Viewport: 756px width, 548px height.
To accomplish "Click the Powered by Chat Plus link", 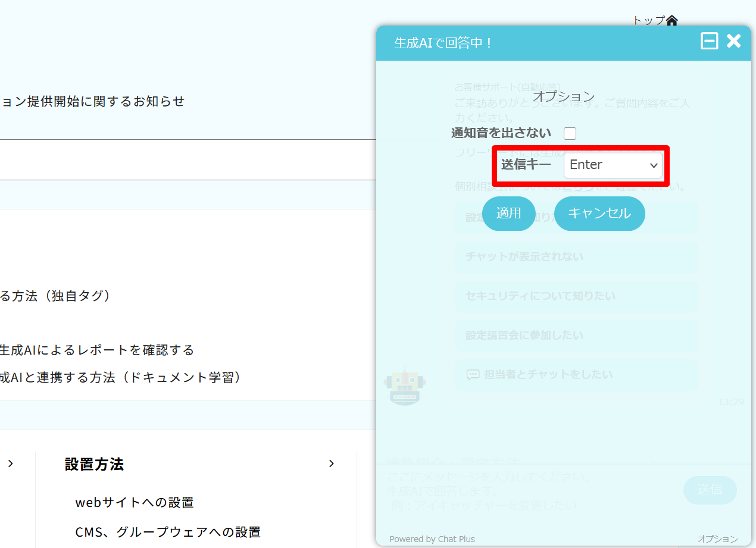I will (x=432, y=539).
